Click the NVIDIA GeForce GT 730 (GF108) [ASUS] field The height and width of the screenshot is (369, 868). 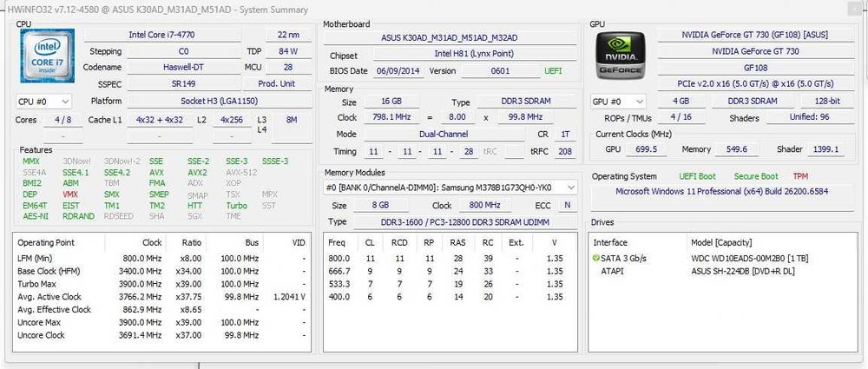[x=754, y=35]
